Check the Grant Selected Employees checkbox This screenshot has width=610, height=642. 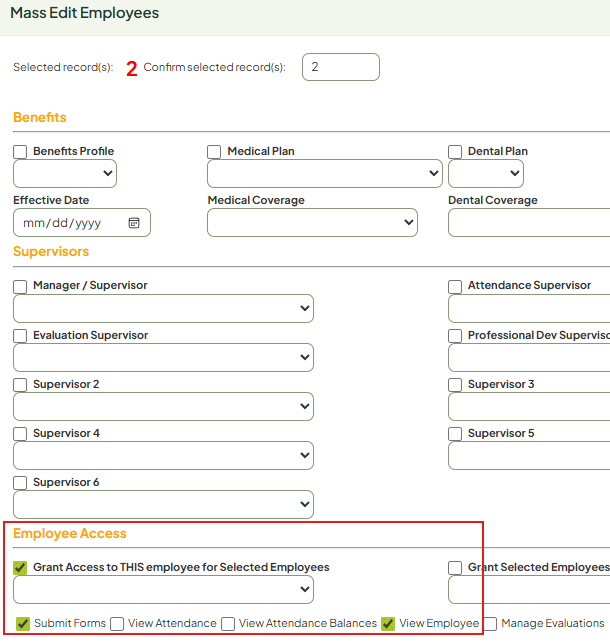(x=455, y=567)
